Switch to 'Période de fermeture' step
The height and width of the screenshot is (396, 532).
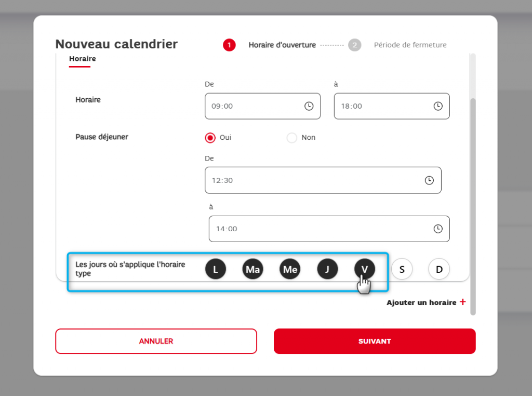point(410,45)
